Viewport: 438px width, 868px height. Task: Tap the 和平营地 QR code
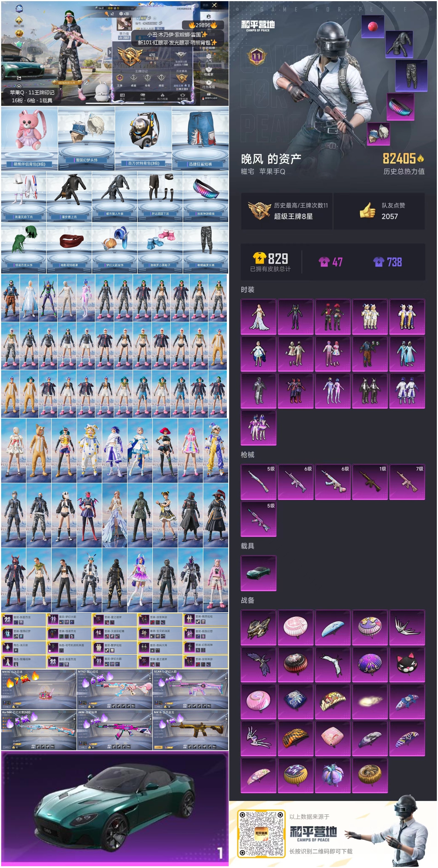pyautogui.click(x=261, y=834)
